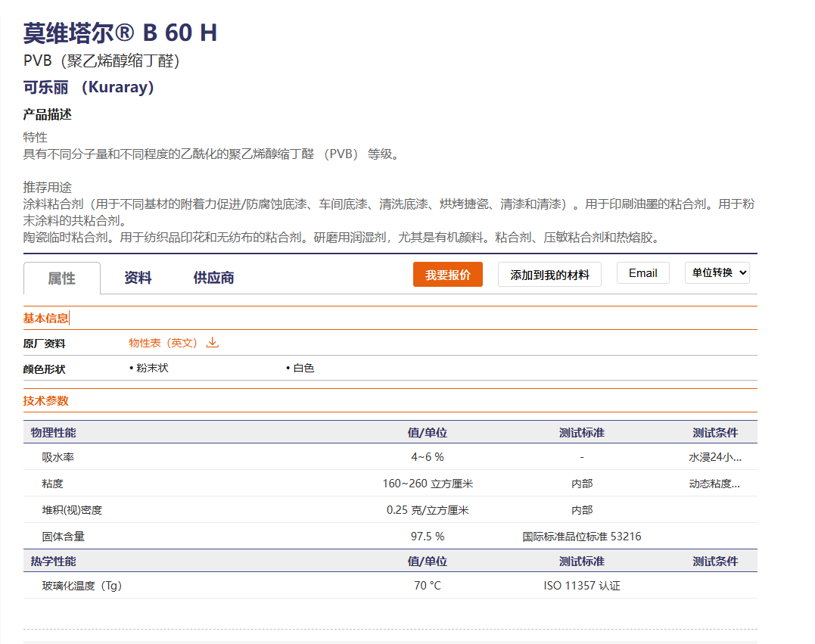Click 添加到我的材料 button
Screen dimensions: 815x644
pyautogui.click(x=549, y=275)
